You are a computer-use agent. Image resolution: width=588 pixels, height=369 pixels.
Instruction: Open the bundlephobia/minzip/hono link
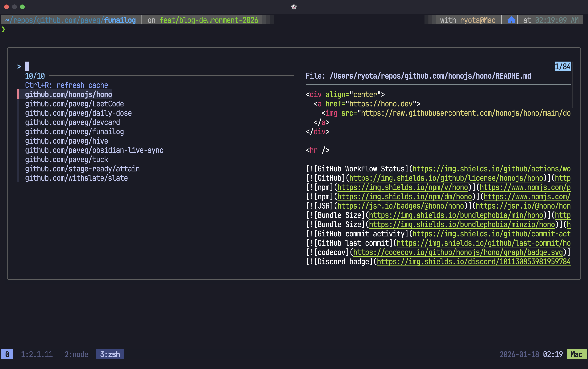(x=462, y=224)
